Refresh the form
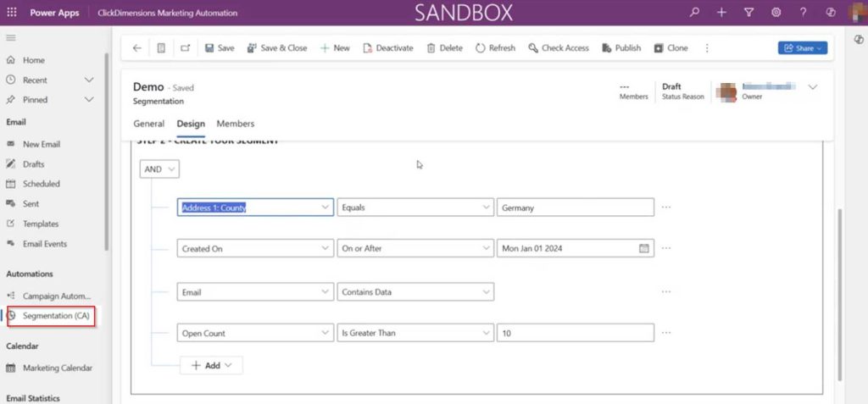Image resolution: width=868 pixels, height=404 pixels. [495, 48]
